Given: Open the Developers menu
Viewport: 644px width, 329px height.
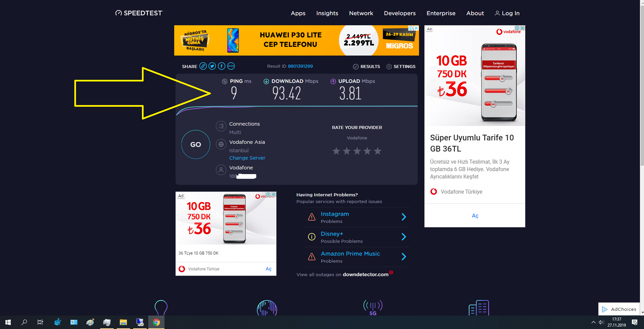Looking at the screenshot, I should coord(400,13).
